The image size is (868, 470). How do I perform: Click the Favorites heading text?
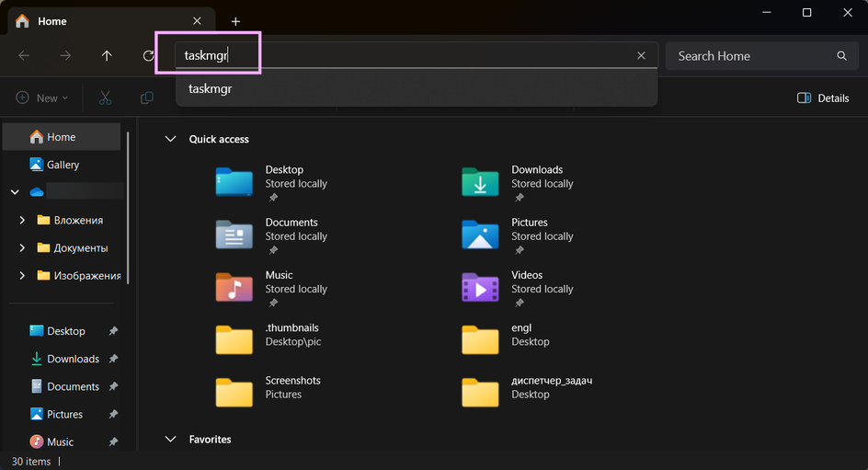click(210, 439)
